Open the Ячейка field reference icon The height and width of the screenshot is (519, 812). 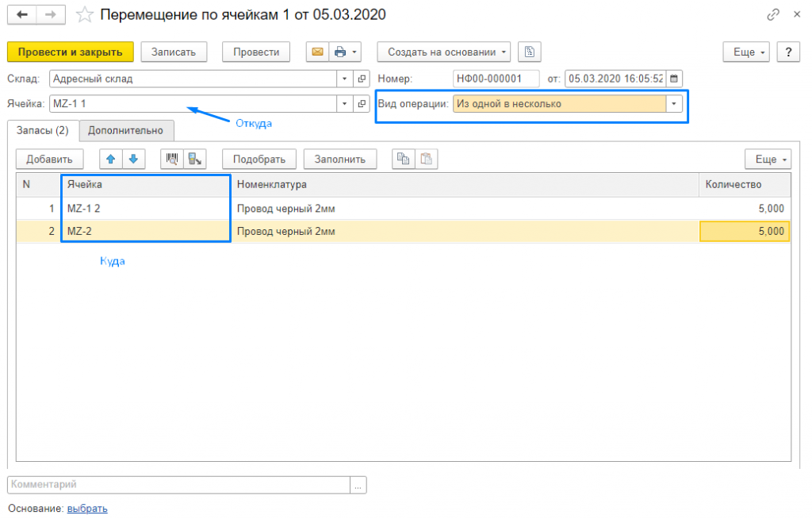point(362,104)
